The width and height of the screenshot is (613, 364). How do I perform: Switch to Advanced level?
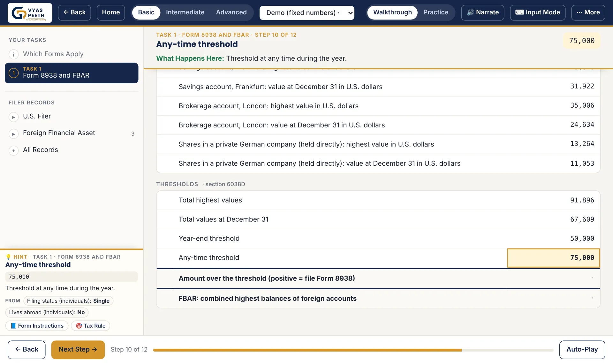click(x=231, y=12)
